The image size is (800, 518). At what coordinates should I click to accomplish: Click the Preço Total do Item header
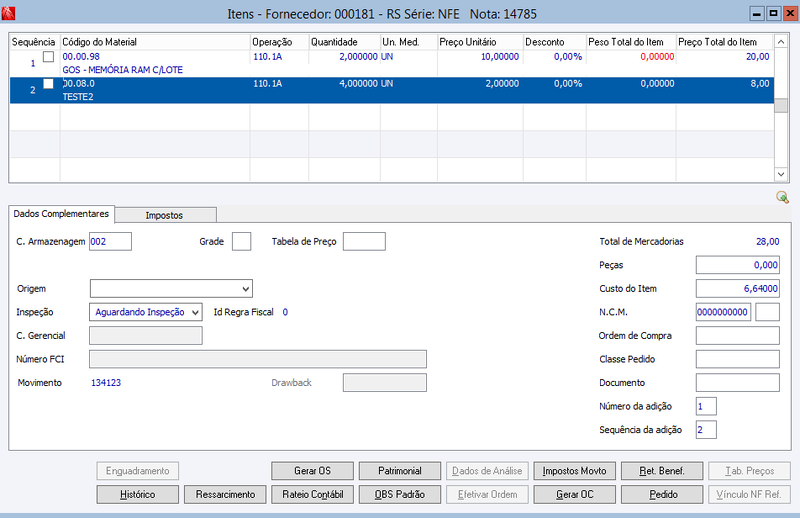725,42
